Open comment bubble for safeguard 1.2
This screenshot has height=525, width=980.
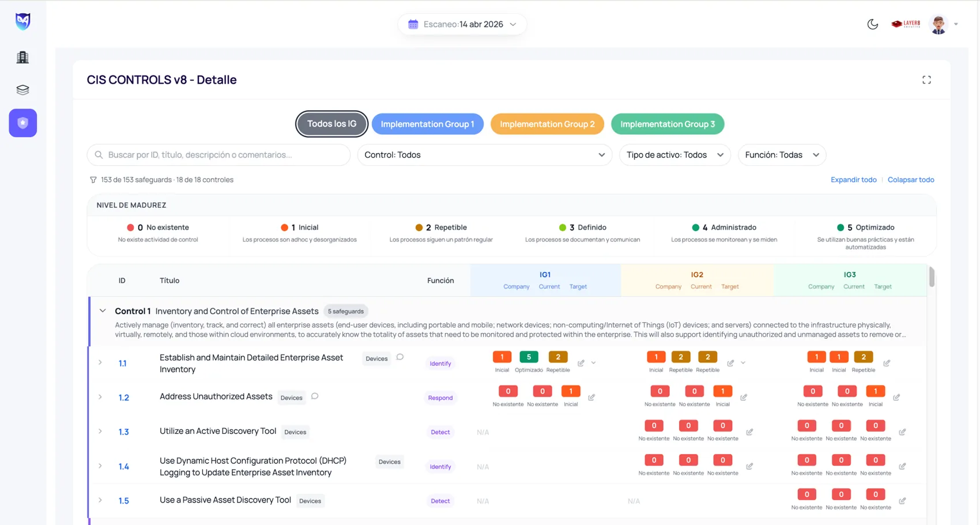click(x=315, y=396)
